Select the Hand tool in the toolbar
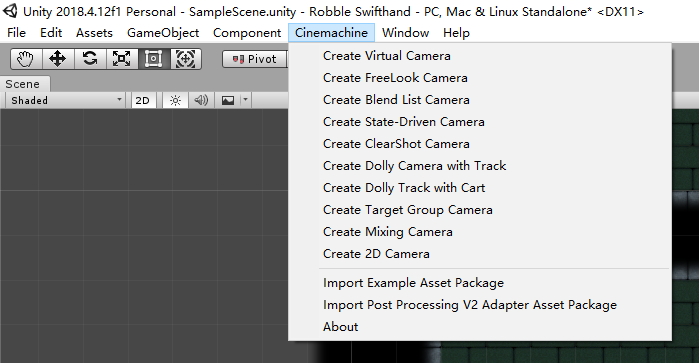 pos(26,59)
